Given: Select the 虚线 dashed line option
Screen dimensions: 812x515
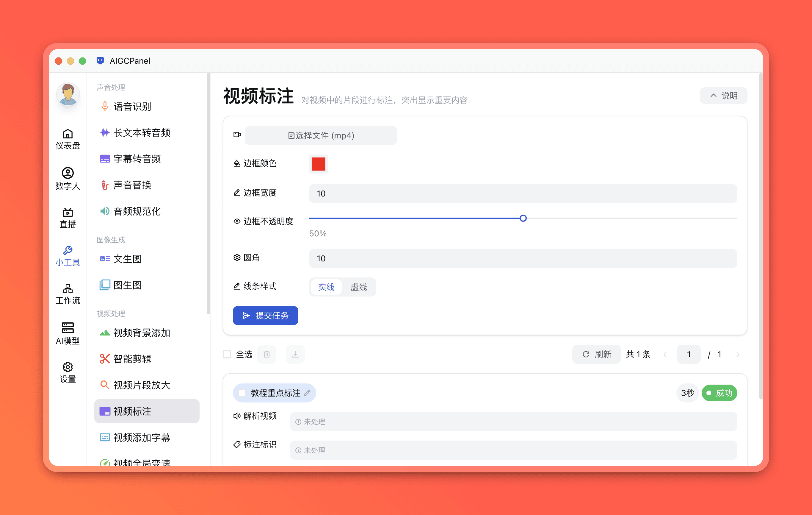Looking at the screenshot, I should [x=358, y=287].
